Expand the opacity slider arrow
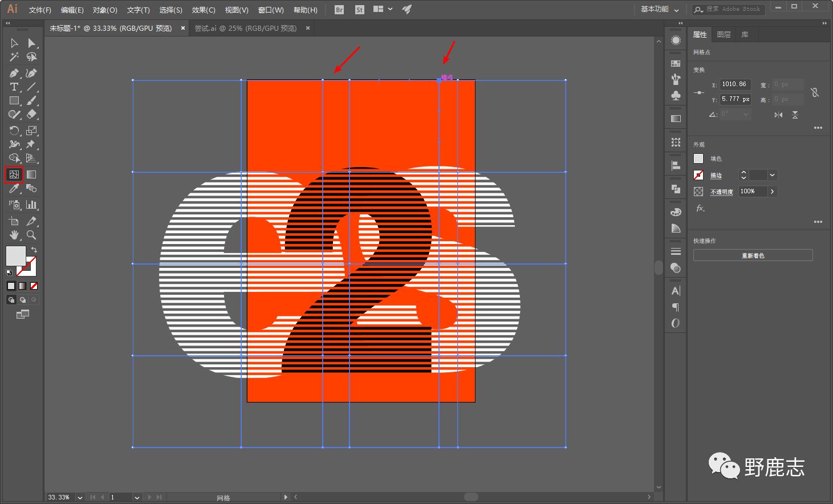Image resolution: width=833 pixels, height=504 pixels. pyautogui.click(x=772, y=192)
